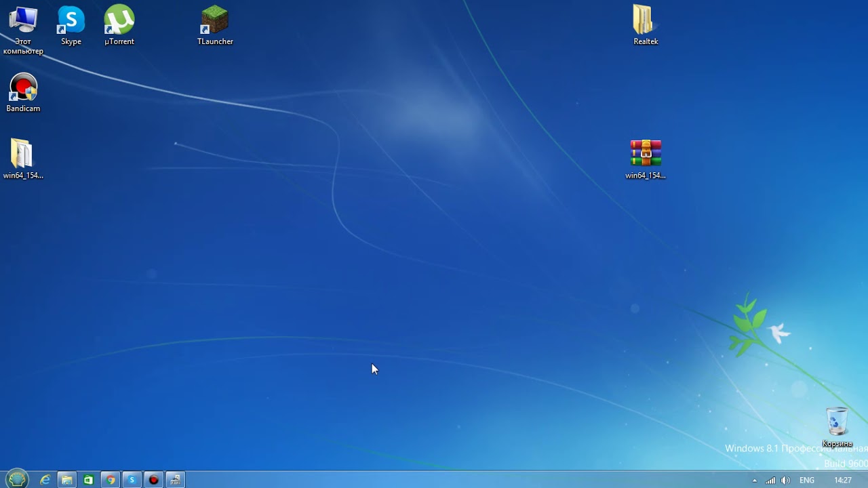The height and width of the screenshot is (488, 868).
Task: Switch to Skype in taskbar
Action: tap(132, 480)
